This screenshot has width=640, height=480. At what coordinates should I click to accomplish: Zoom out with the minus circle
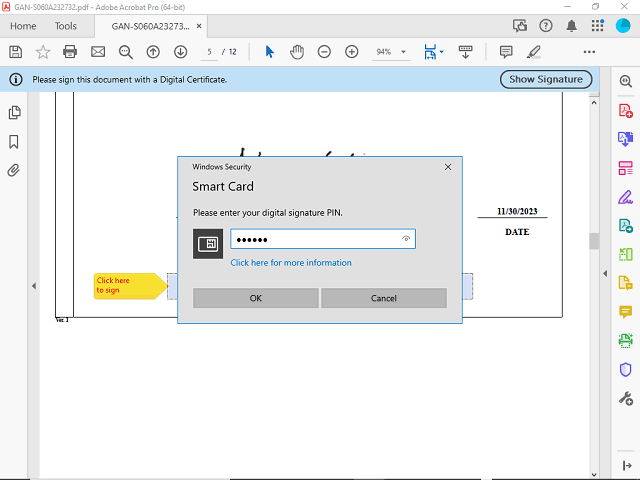tap(324, 52)
